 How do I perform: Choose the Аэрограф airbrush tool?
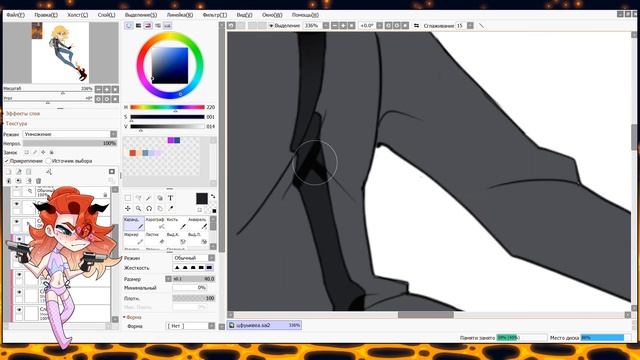click(155, 223)
